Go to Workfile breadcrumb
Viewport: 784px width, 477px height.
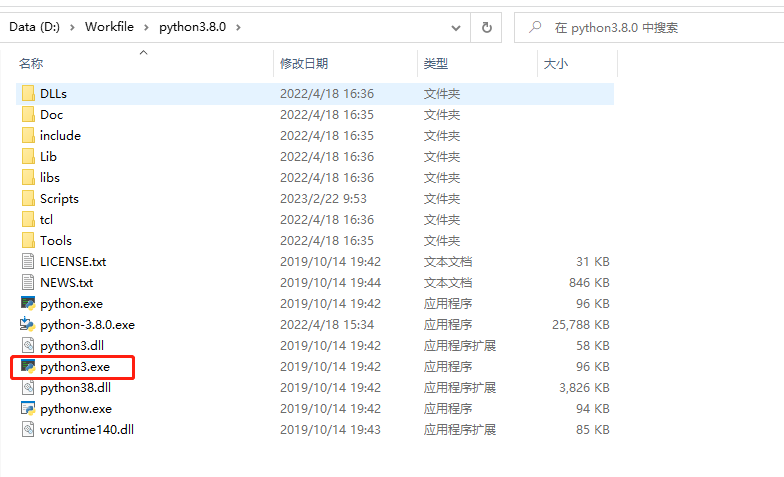[x=109, y=27]
